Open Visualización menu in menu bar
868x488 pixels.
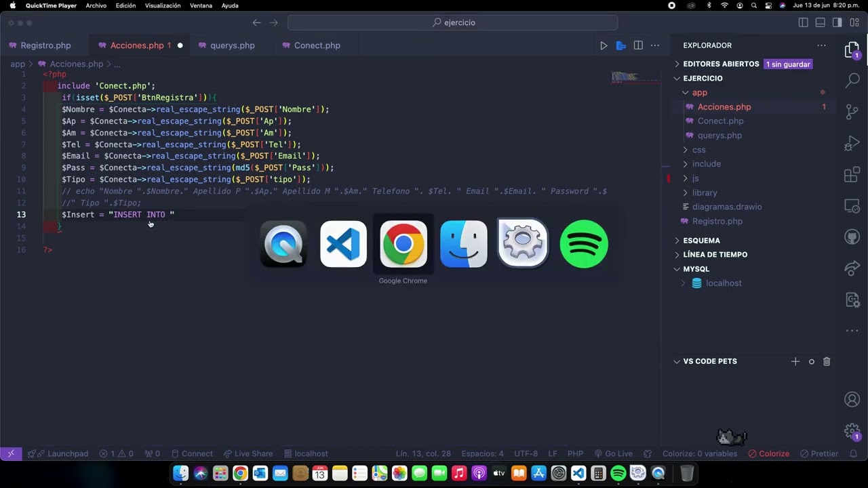coord(163,5)
